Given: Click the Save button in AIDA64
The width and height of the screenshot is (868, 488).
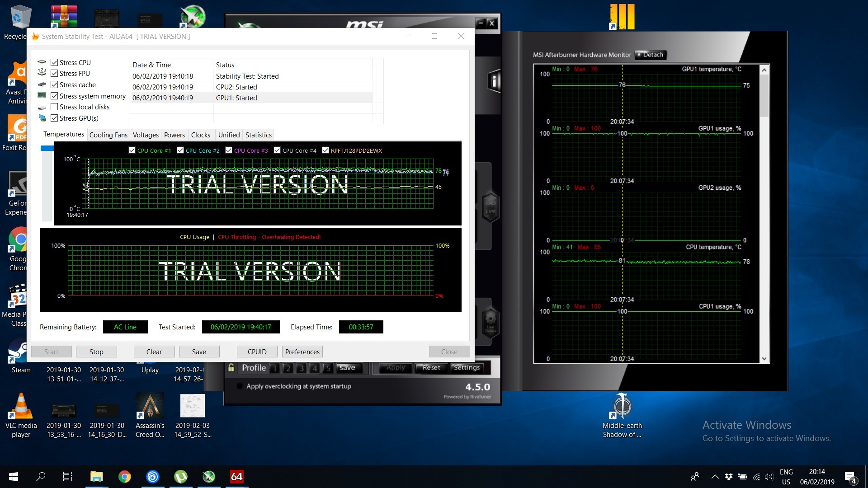Looking at the screenshot, I should tap(199, 352).
